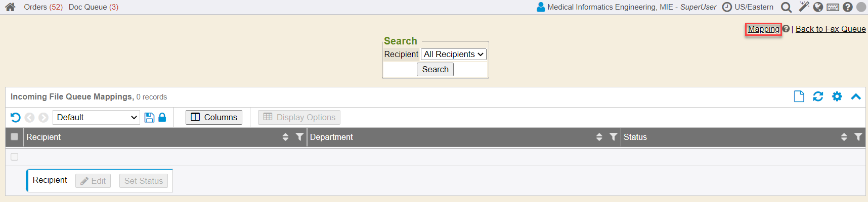Refresh the Incoming File Queue Mappings grid
The image size is (868, 202).
point(818,96)
